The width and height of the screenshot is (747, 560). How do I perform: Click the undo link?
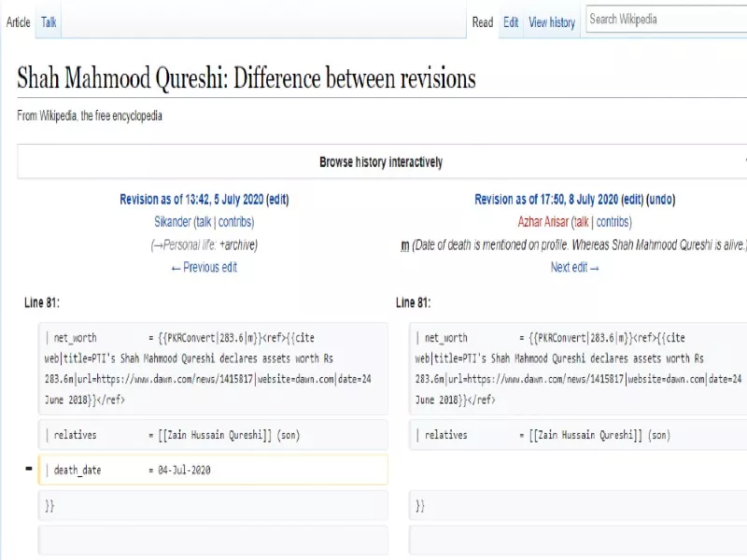pyautogui.click(x=661, y=199)
